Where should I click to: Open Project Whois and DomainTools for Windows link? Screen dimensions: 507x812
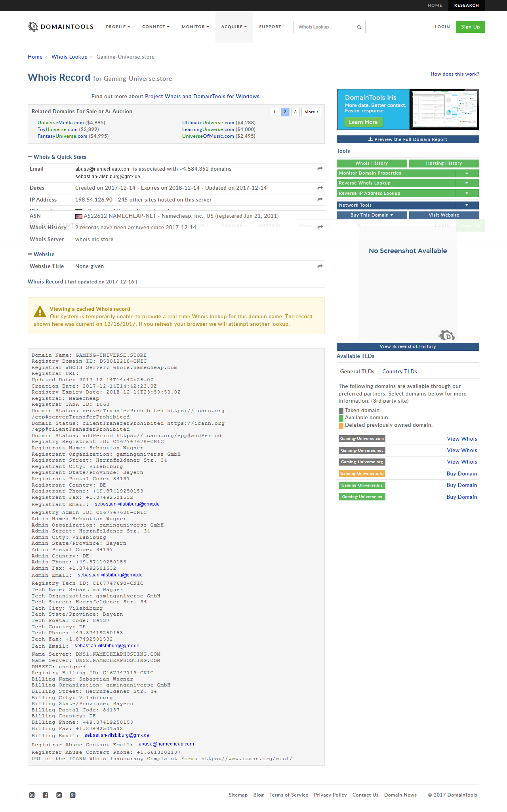point(202,97)
